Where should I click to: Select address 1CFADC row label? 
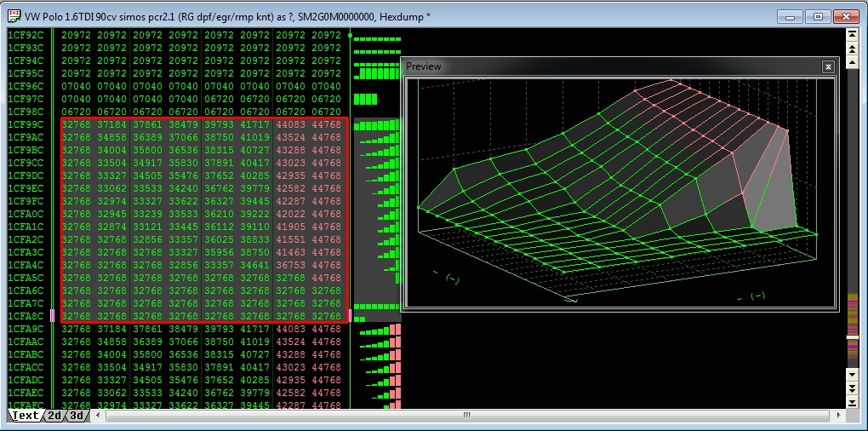click(x=26, y=380)
